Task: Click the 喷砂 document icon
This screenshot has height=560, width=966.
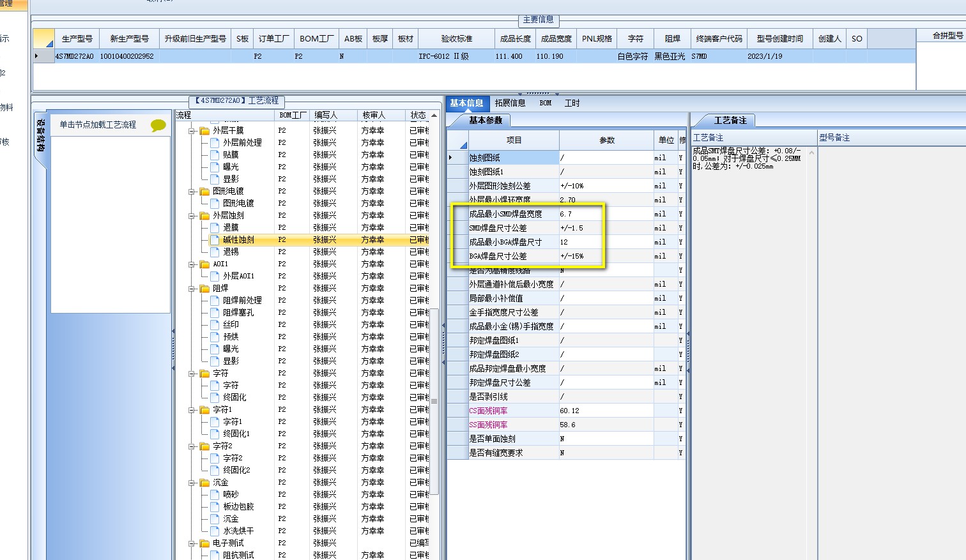Action: point(215,494)
